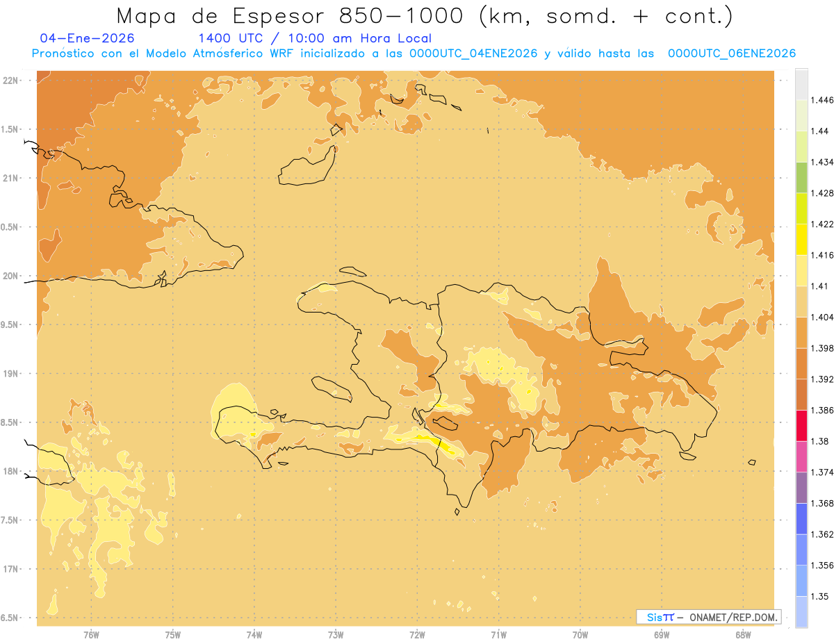Click the "73W" longitude label
This screenshot has width=834, height=644.
(x=336, y=635)
